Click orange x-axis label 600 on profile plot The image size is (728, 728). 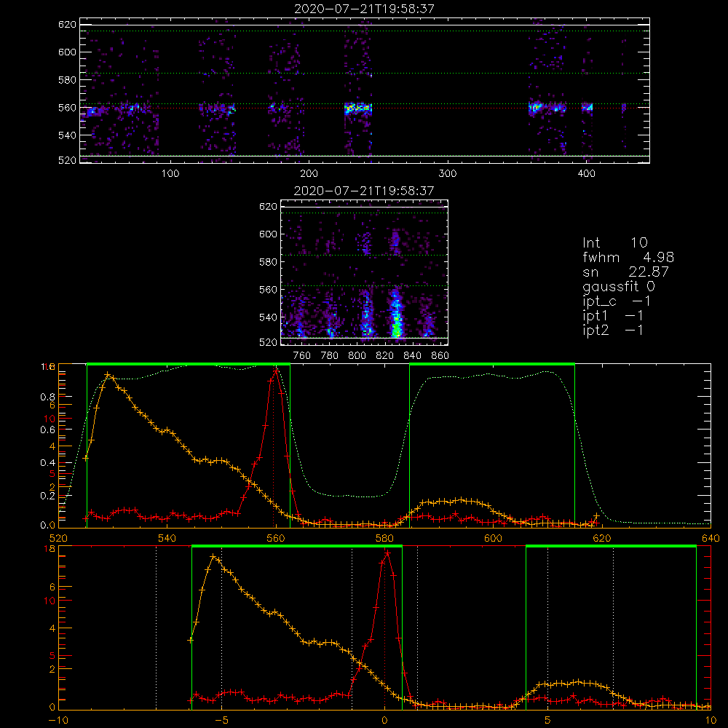493,539
